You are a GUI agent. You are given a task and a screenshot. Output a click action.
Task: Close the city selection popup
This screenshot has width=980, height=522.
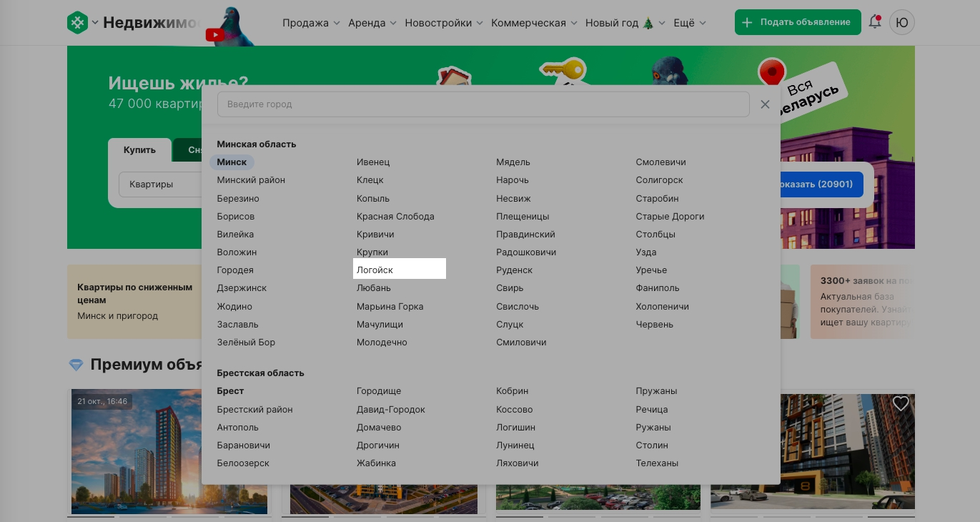click(x=765, y=104)
